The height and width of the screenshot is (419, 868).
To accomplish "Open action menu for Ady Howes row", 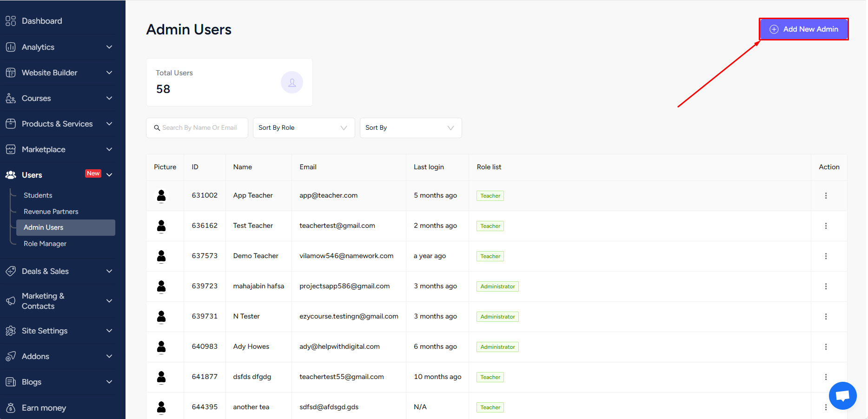I will [x=826, y=347].
